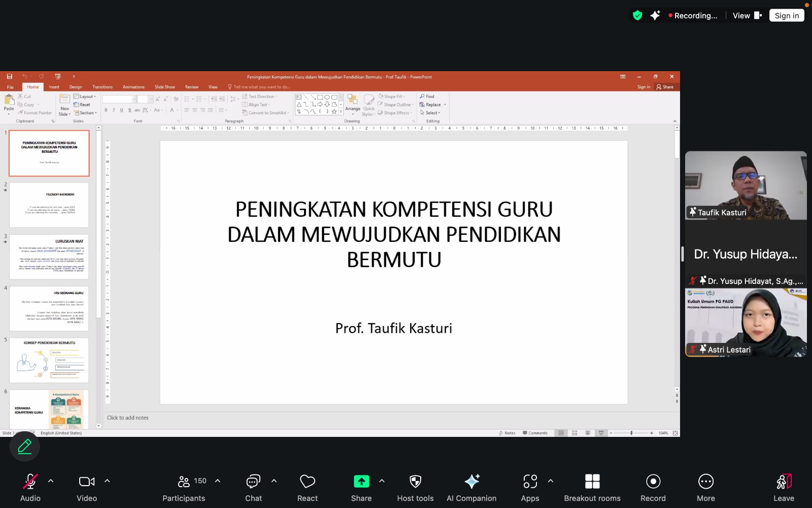Start recording with Record button
Image resolution: width=812 pixels, height=508 pixels.
[x=653, y=488]
